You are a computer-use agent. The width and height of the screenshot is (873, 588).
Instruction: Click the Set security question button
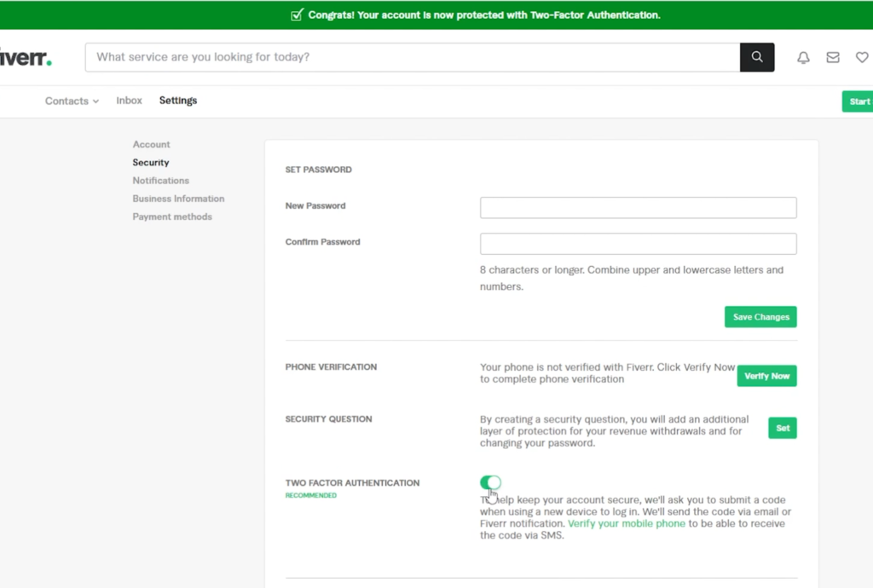[783, 428]
